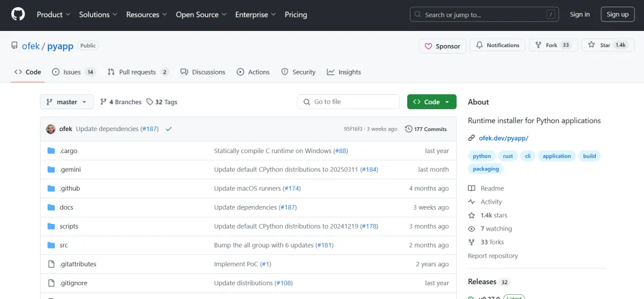
Task: Open pull request #184 link
Action: [x=369, y=169]
